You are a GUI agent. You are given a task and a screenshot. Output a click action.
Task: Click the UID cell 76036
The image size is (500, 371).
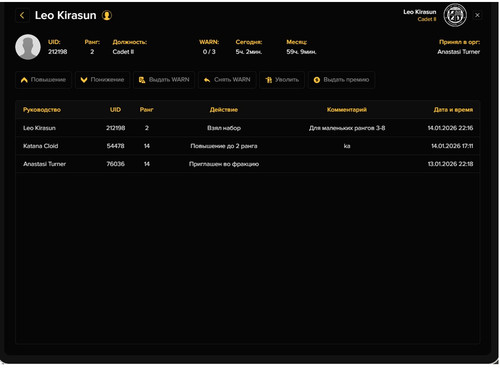point(115,164)
